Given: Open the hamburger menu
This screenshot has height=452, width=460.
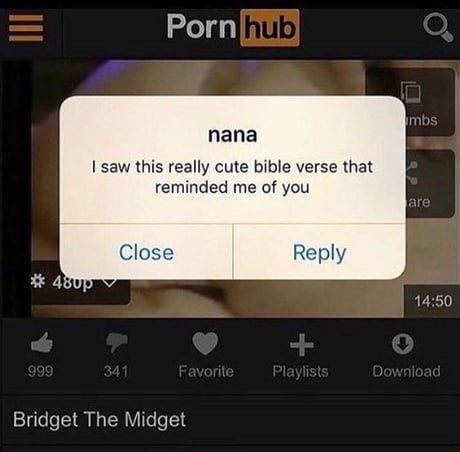Looking at the screenshot, I should pos(26,28).
